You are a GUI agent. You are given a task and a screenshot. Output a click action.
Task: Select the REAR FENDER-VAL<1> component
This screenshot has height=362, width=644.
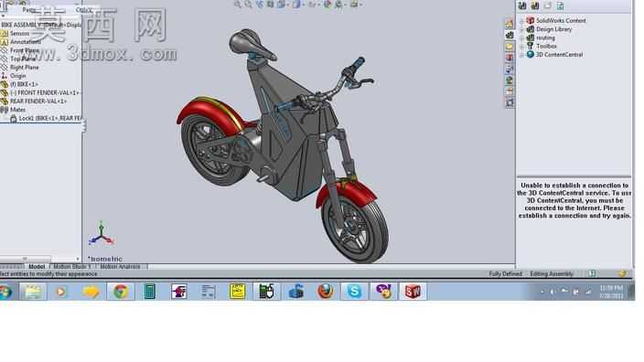(x=38, y=101)
